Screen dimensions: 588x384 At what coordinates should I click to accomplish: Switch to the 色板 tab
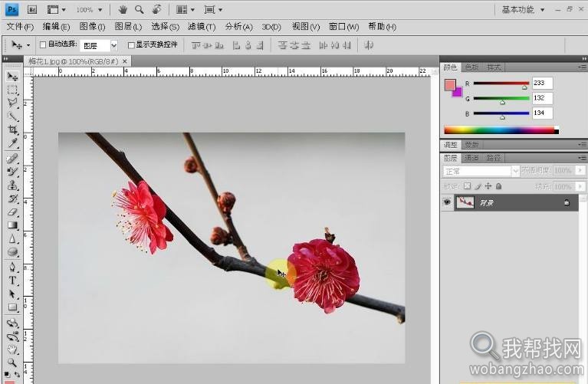(471, 67)
